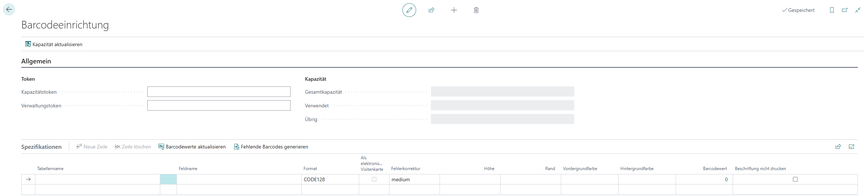The width and height of the screenshot is (868, 196).
Task: Open the page in a new window
Action: click(845, 10)
